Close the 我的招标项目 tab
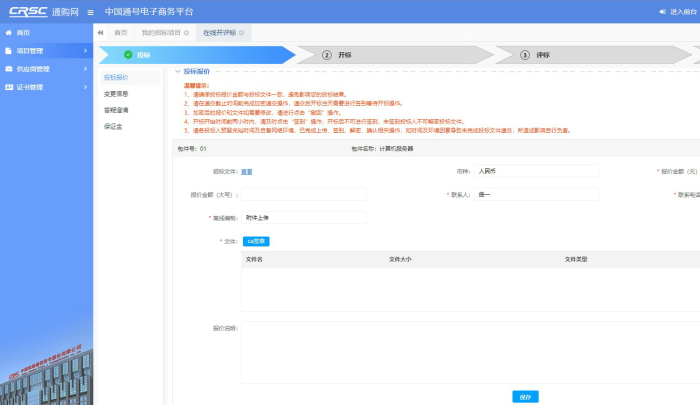This screenshot has width=700, height=405. (186, 33)
